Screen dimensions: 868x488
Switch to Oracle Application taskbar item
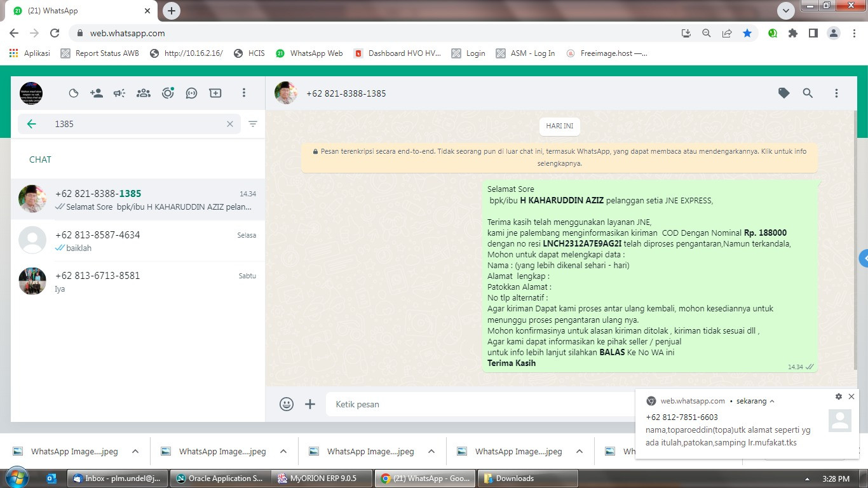[x=220, y=478]
